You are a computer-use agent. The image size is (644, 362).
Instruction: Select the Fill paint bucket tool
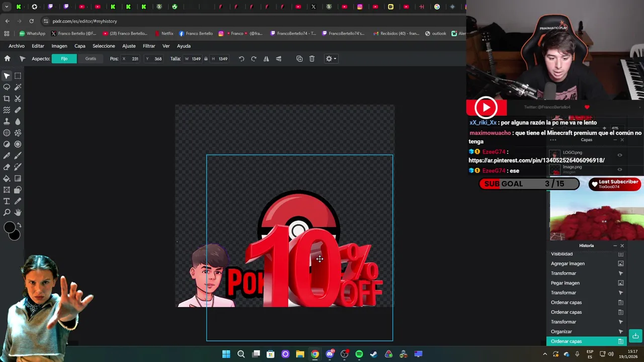7,178
